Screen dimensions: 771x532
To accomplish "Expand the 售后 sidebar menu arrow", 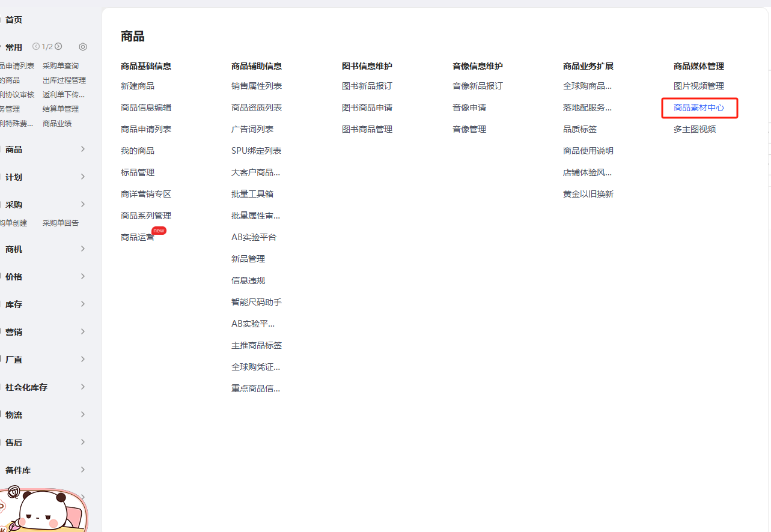I will click(x=83, y=442).
